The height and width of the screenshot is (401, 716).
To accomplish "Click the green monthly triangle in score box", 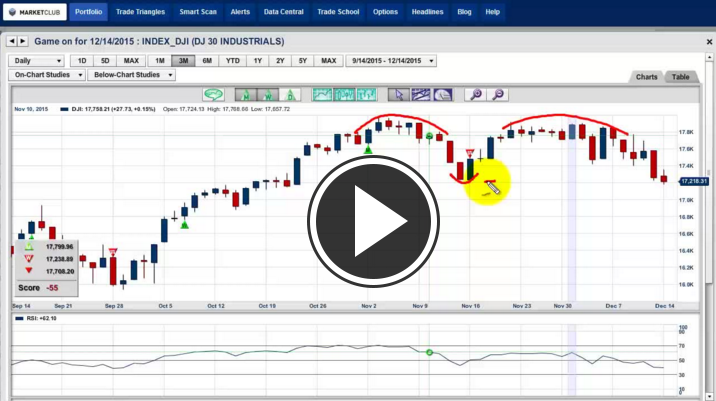I will coord(29,247).
